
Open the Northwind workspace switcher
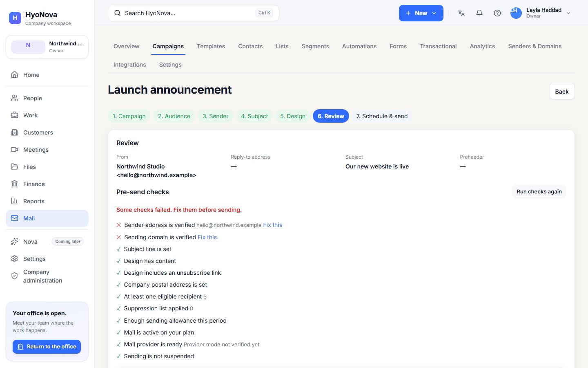click(x=47, y=47)
